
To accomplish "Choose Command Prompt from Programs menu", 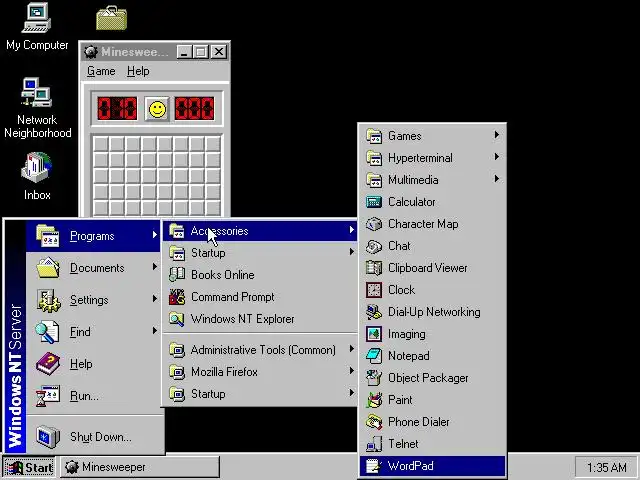I will 260,297.
